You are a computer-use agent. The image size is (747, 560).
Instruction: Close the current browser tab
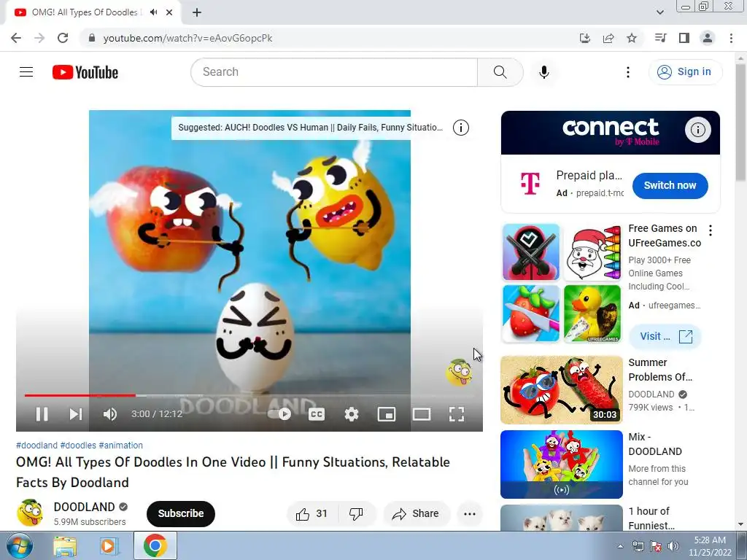click(x=169, y=13)
